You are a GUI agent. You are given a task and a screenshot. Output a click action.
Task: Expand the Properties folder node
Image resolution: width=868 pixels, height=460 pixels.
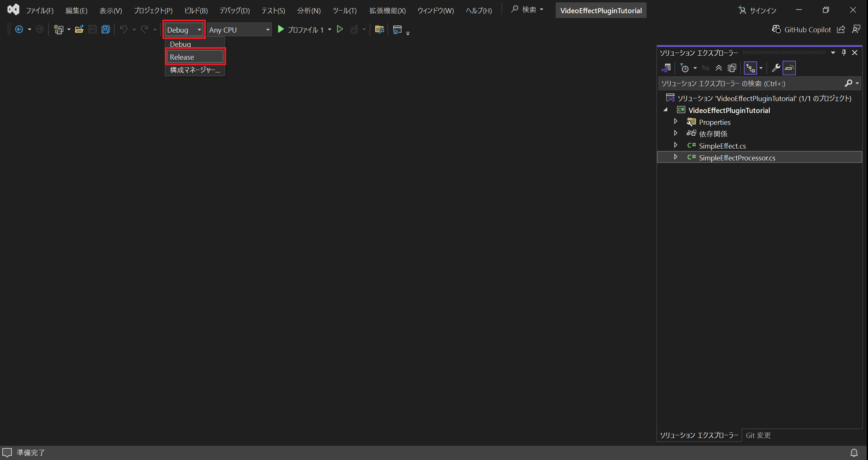click(x=675, y=121)
